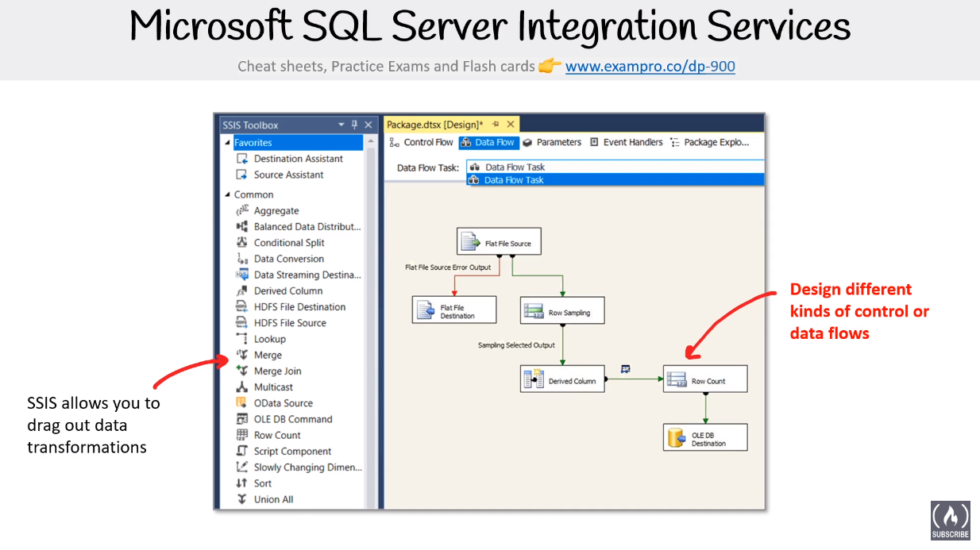Collapse the Common toolbox group
Viewport: 980px width, 550px height.
click(228, 194)
